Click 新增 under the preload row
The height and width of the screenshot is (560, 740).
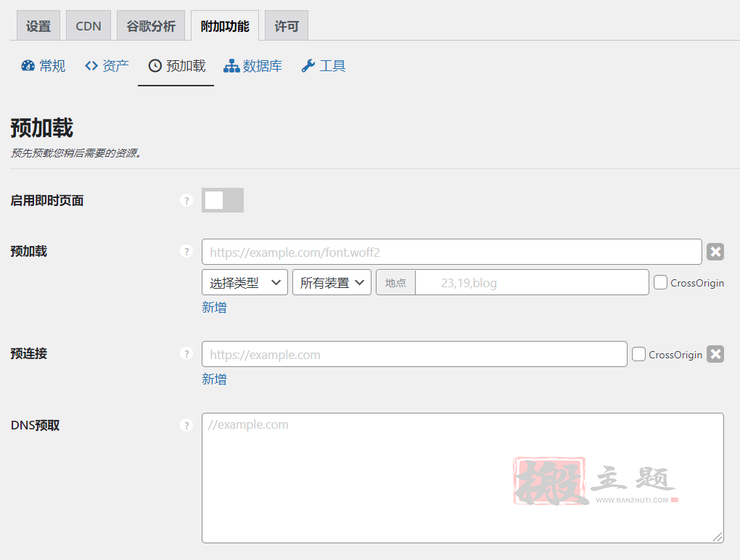214,308
